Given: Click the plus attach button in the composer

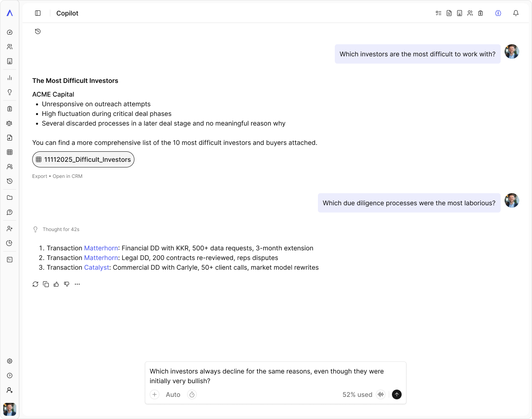Looking at the screenshot, I should click(155, 394).
